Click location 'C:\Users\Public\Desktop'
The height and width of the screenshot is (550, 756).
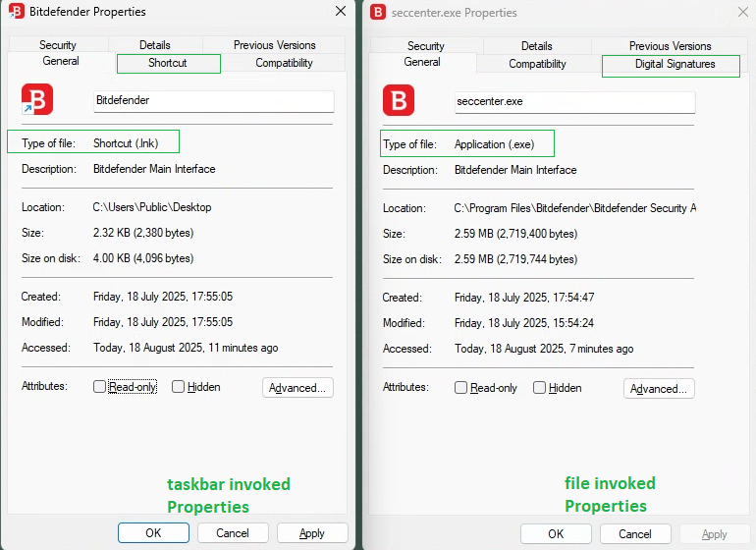(x=152, y=207)
